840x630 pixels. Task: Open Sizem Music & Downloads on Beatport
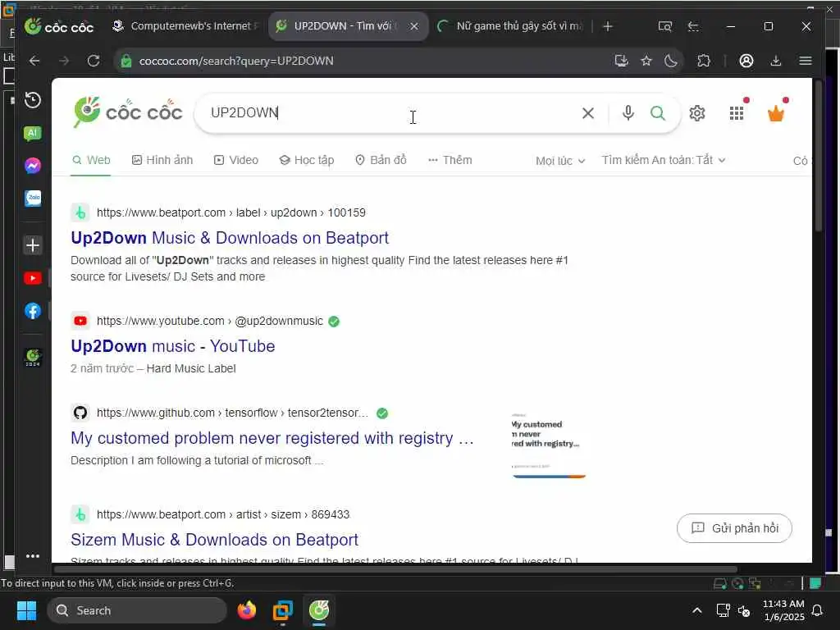[214, 540]
